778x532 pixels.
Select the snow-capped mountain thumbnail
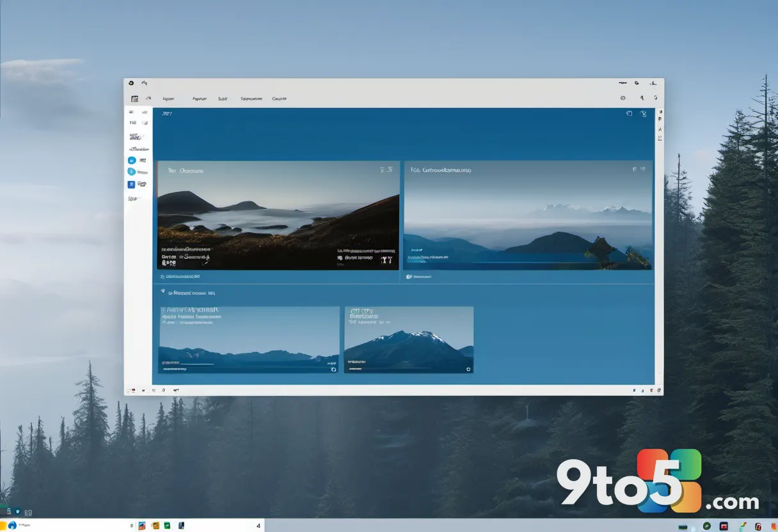pos(409,340)
